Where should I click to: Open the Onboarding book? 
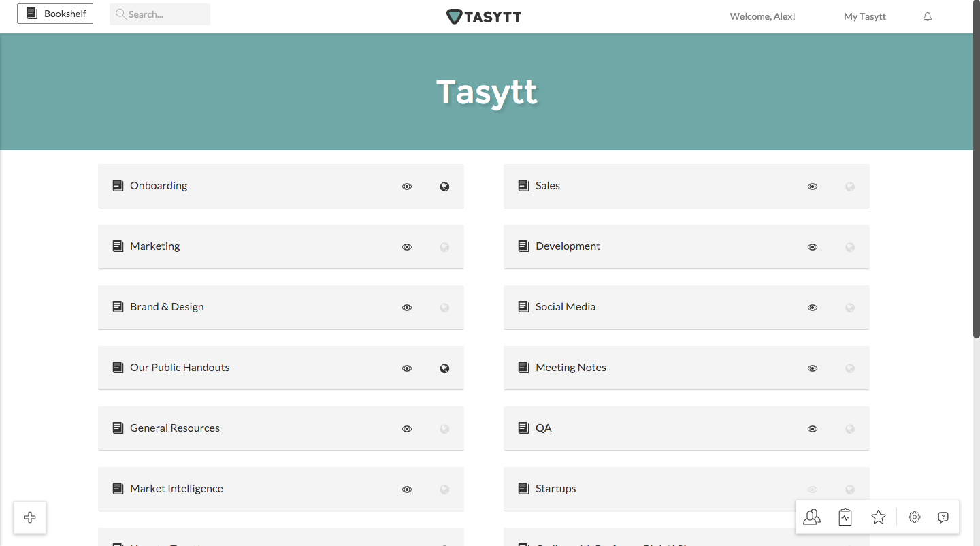[x=281, y=186]
